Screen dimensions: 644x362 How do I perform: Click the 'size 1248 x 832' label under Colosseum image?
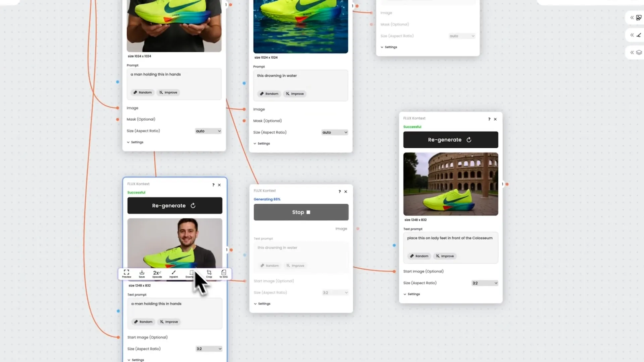click(415, 220)
